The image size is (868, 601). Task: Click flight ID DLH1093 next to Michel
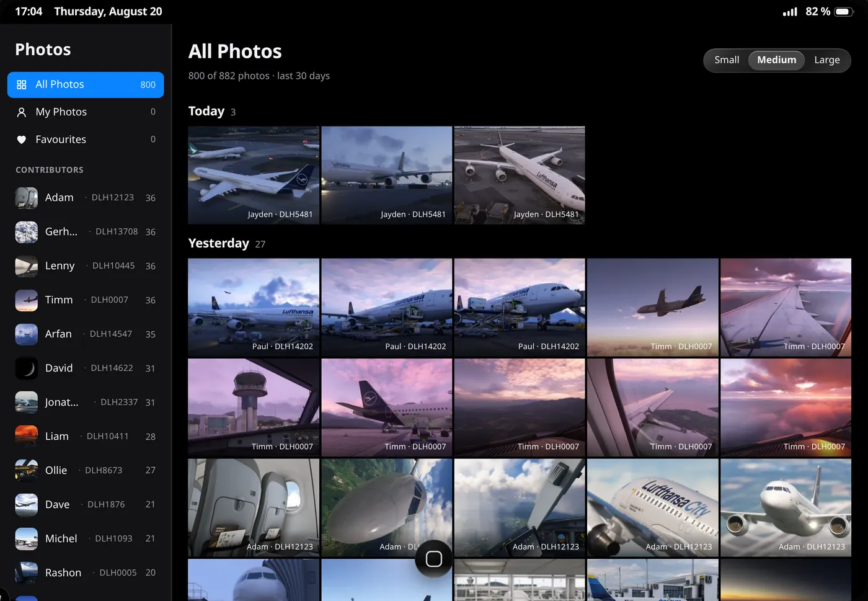tap(114, 539)
